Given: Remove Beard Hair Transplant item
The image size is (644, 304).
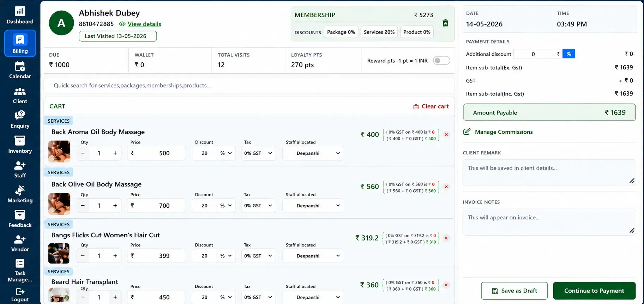Looking at the screenshot, I should 446,285.
